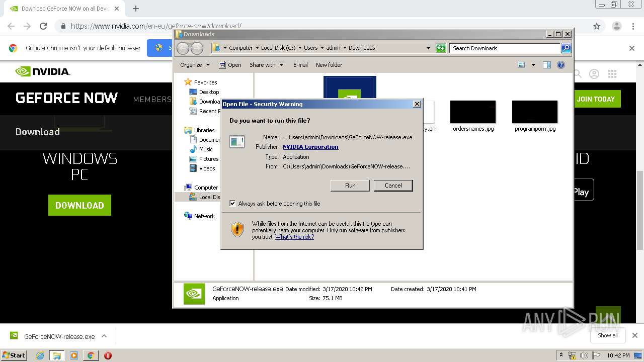
Task: Click the green DOWNLOAD button for Windows PC
Action: pyautogui.click(x=79, y=205)
